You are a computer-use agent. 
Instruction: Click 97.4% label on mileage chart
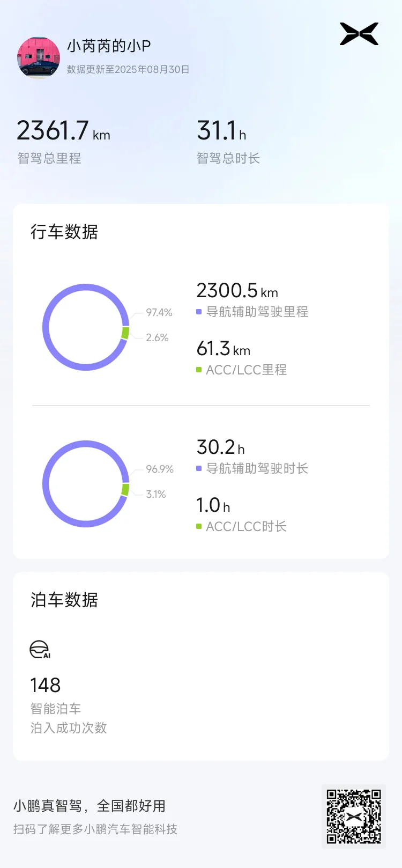tap(159, 312)
